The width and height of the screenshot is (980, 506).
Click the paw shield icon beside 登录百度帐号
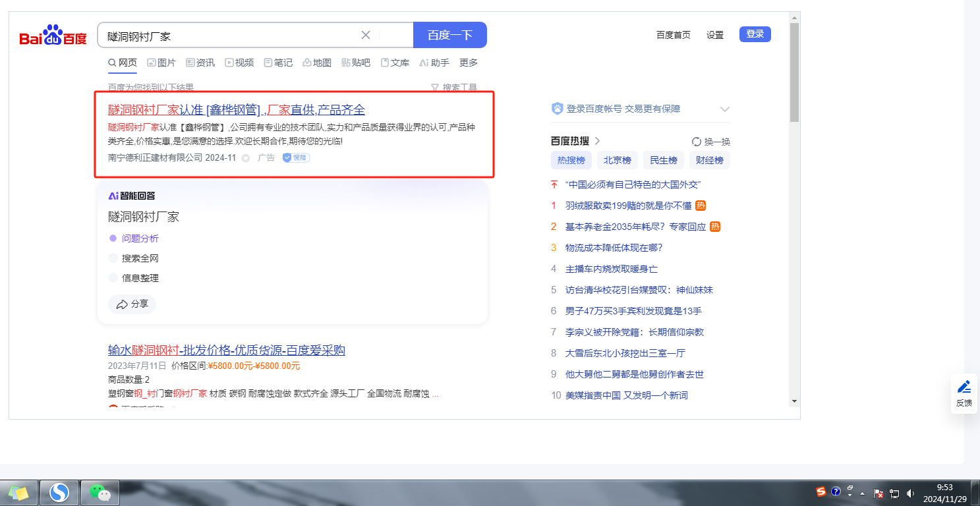point(557,109)
